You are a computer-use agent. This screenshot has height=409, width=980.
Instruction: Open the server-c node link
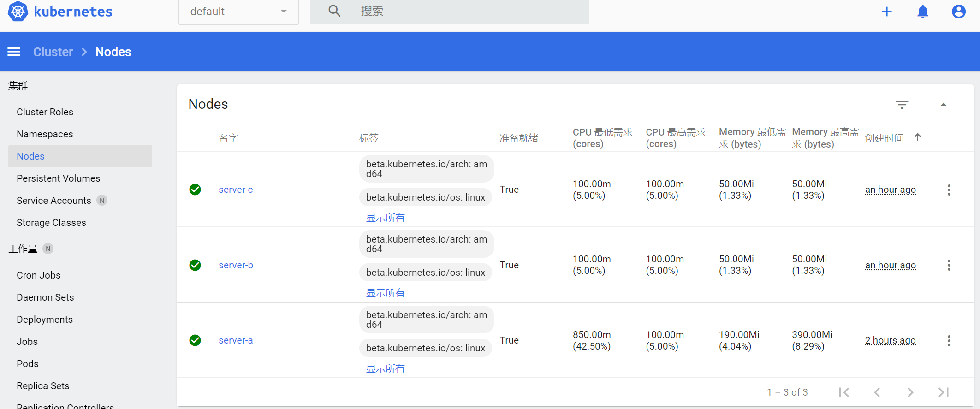click(x=236, y=190)
